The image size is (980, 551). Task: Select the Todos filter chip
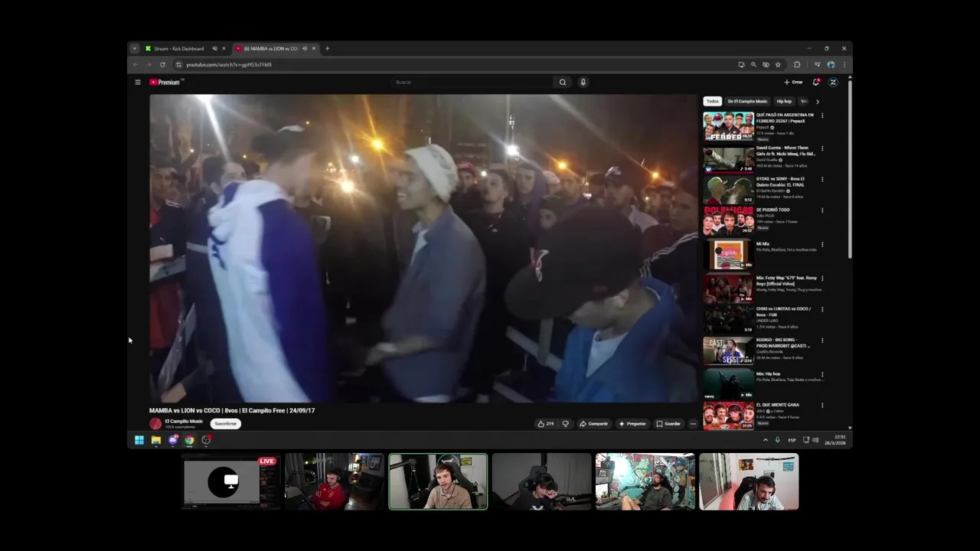pyautogui.click(x=713, y=101)
